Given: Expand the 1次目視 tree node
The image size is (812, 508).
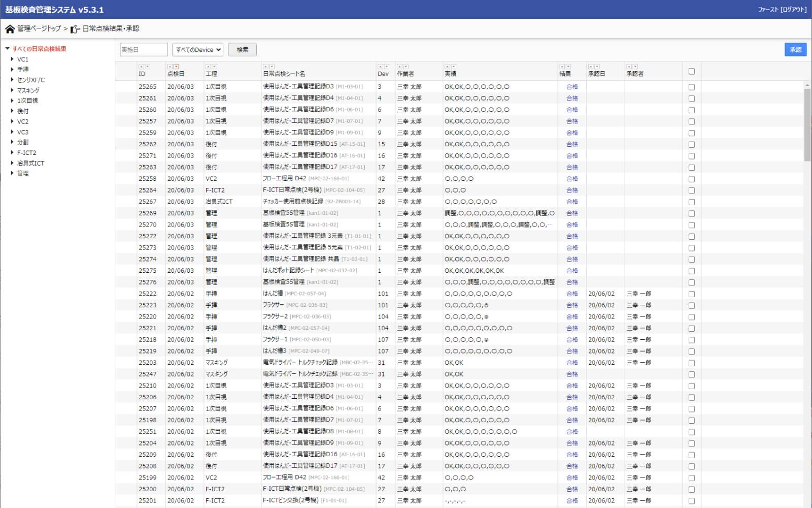Looking at the screenshot, I should (12, 101).
